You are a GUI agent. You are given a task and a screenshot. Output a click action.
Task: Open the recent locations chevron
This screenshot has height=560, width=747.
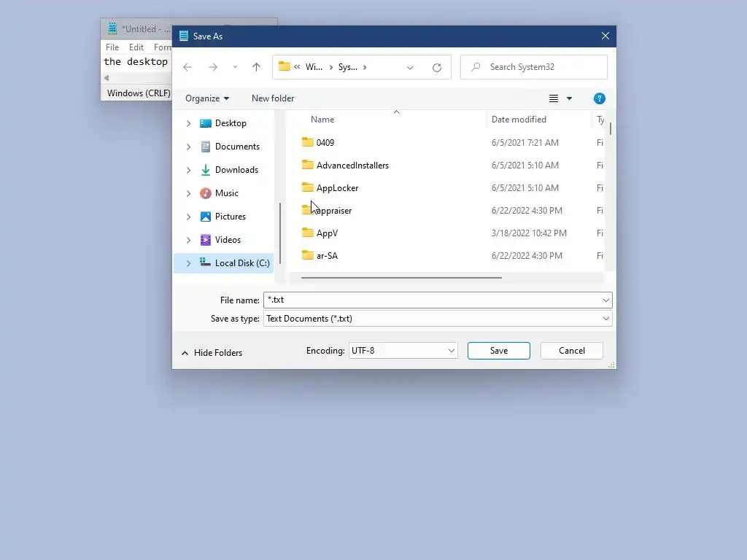point(235,67)
